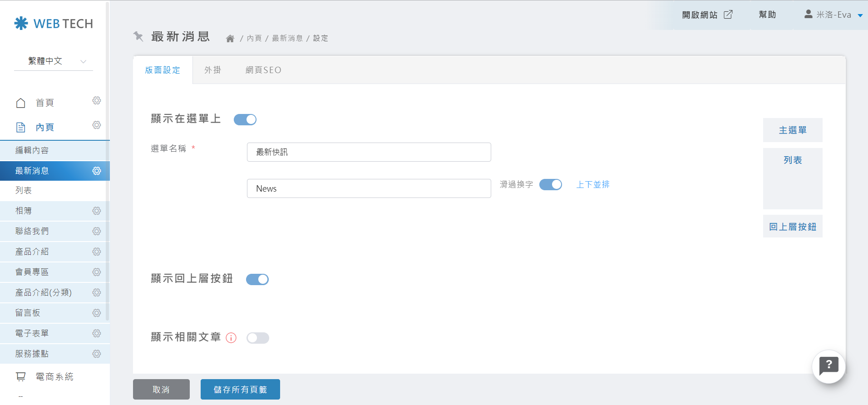This screenshot has height=405, width=868.
Task: Click the gear icon next to 聯絡我們
Action: coord(97,231)
